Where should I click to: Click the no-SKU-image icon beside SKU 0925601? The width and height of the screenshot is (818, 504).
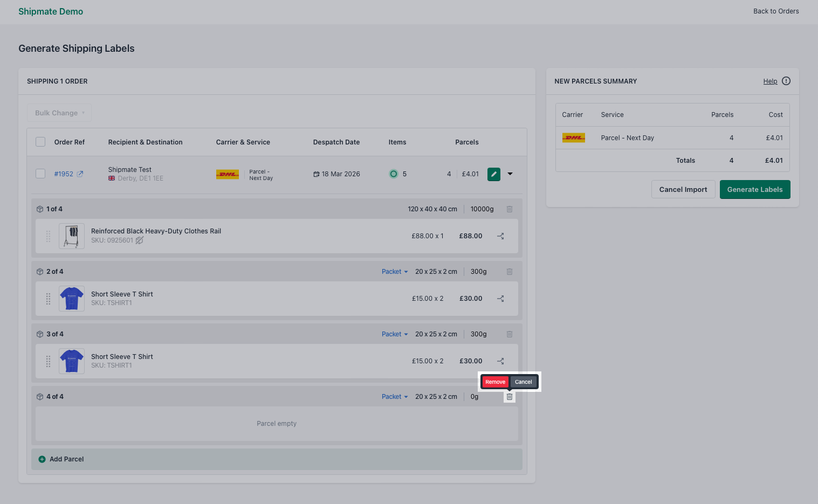[x=139, y=240]
